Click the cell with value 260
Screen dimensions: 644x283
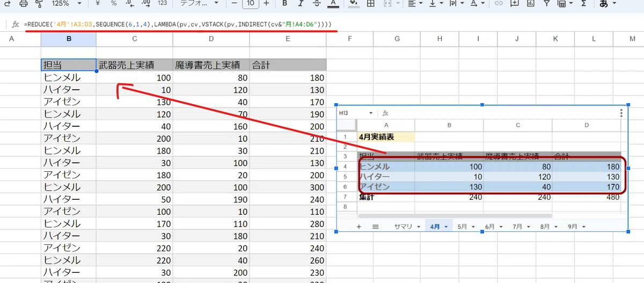click(x=288, y=260)
